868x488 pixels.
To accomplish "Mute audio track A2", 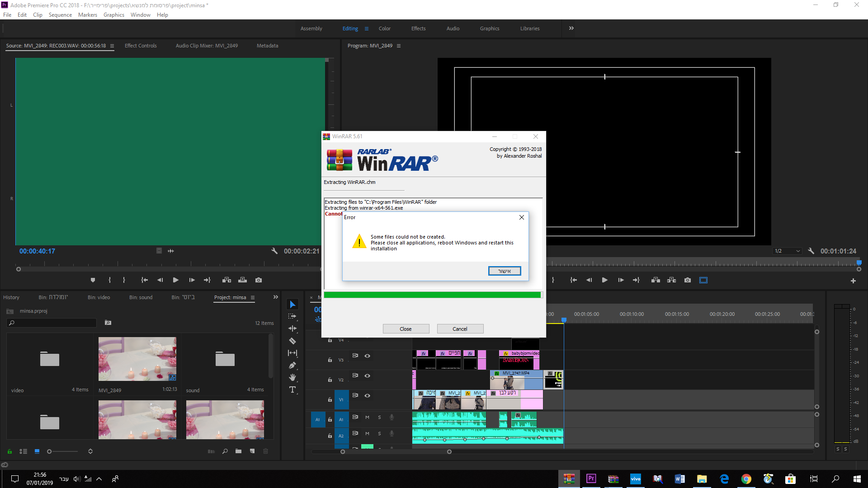I will (x=367, y=434).
